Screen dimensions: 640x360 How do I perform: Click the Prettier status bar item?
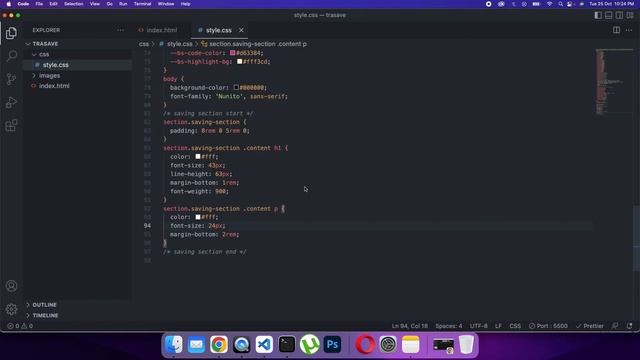(x=589, y=326)
